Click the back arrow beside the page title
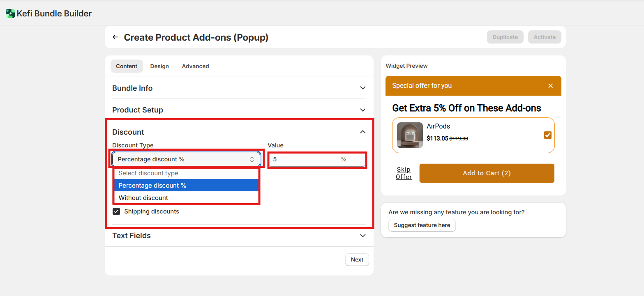This screenshot has height=296, width=644. (x=115, y=37)
